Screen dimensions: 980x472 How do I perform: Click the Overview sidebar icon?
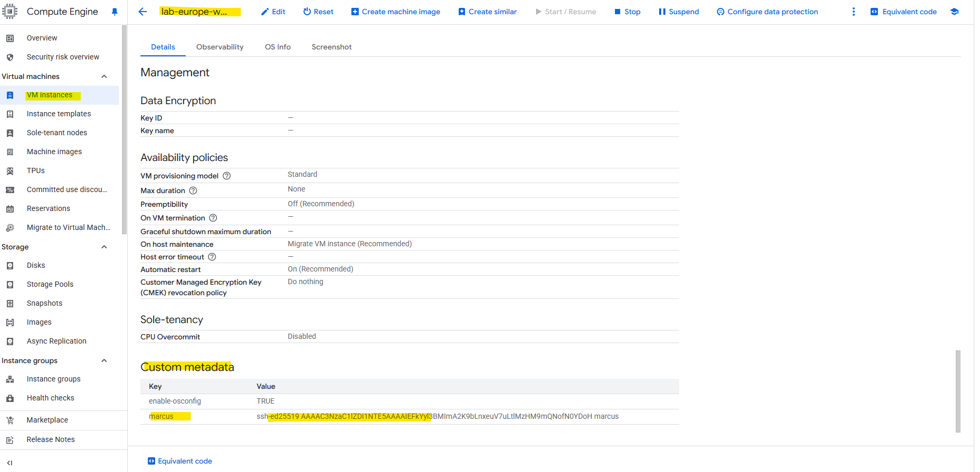click(x=10, y=38)
